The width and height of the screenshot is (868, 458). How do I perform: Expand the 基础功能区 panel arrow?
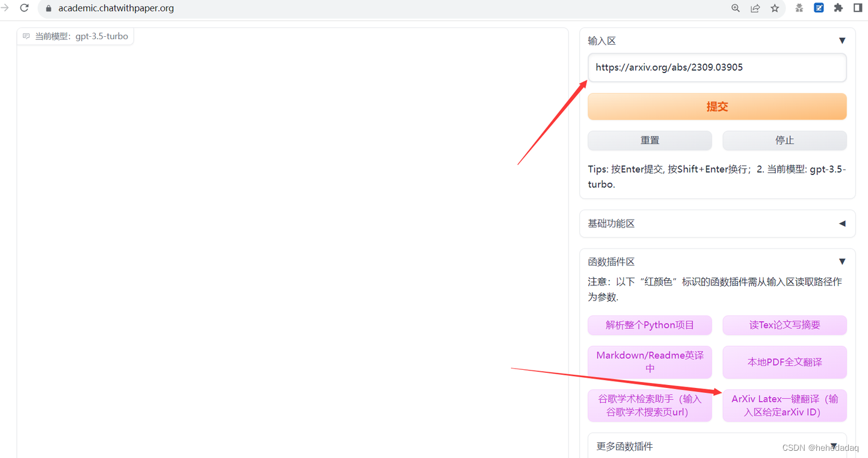[x=842, y=223]
